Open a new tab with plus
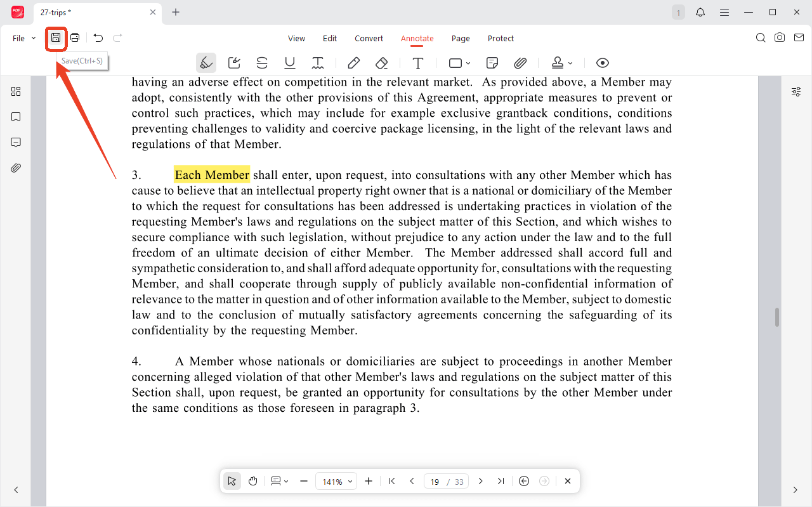Image resolution: width=812 pixels, height=507 pixels. point(176,12)
